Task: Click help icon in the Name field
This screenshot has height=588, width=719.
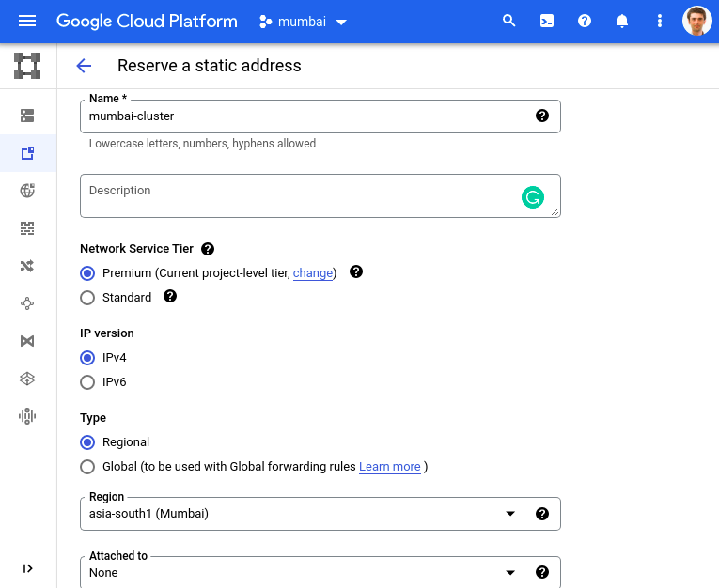Action: point(542,116)
